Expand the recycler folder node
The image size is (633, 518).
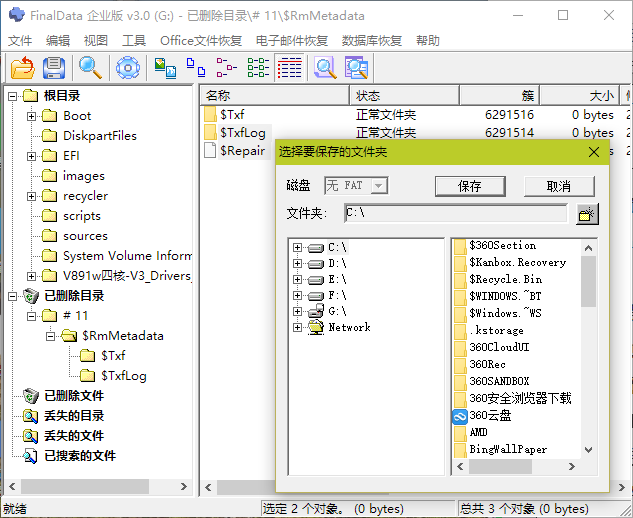(x=31, y=196)
